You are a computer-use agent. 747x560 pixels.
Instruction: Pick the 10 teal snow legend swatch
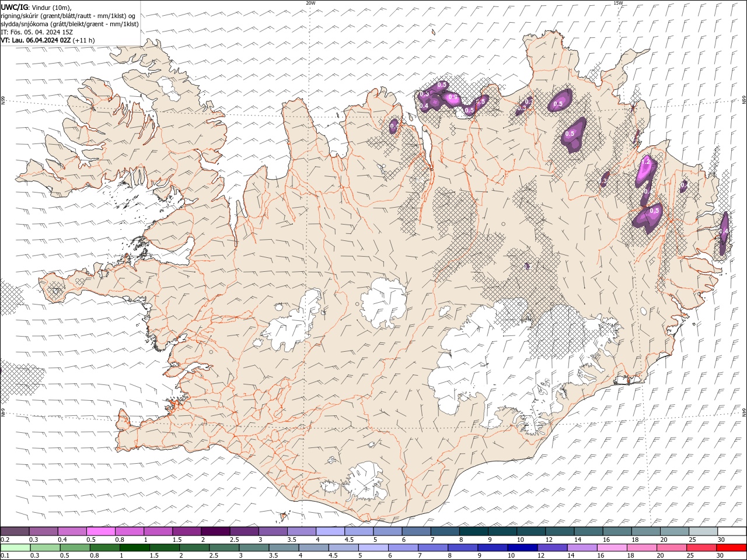[531, 531]
